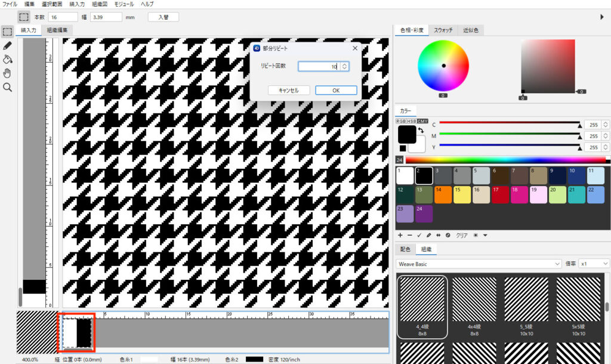Click the キャンセル button in the dialog
Viewport: 611px width, 364px height.
288,90
